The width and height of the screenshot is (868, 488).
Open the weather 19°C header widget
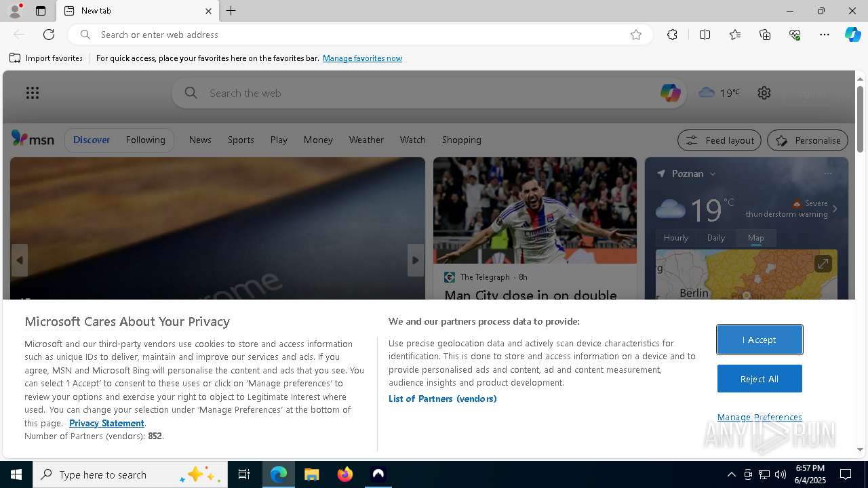click(x=719, y=93)
